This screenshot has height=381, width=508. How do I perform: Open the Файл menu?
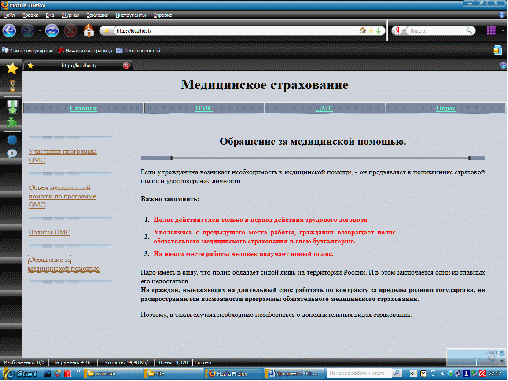point(9,15)
